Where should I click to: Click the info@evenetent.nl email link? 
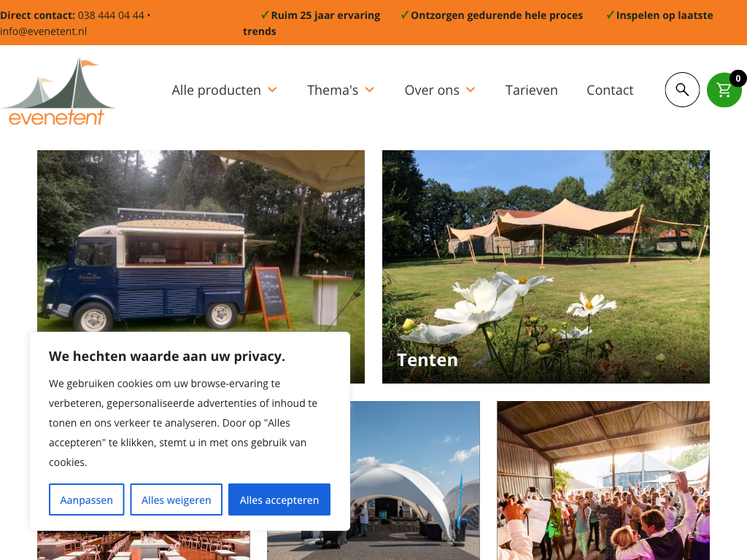click(43, 31)
